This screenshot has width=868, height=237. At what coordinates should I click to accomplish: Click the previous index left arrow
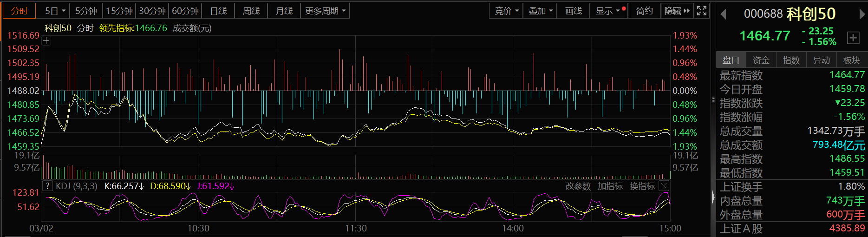click(723, 14)
